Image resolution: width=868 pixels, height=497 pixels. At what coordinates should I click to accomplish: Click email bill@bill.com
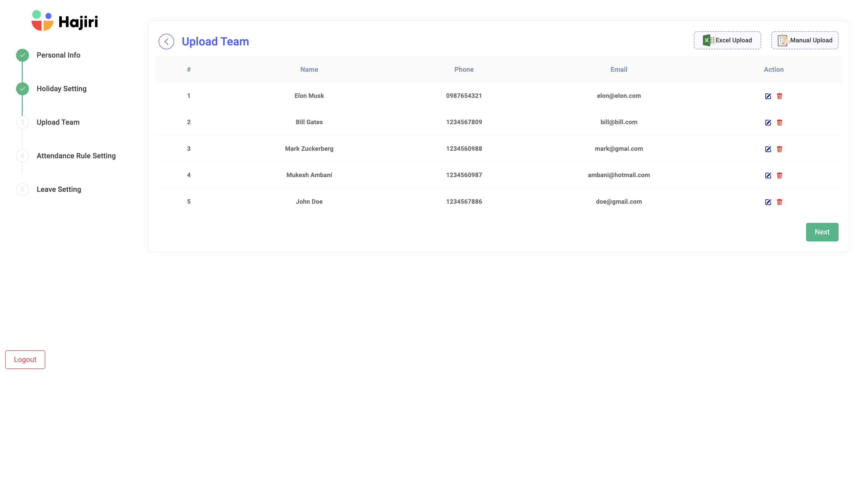point(619,122)
